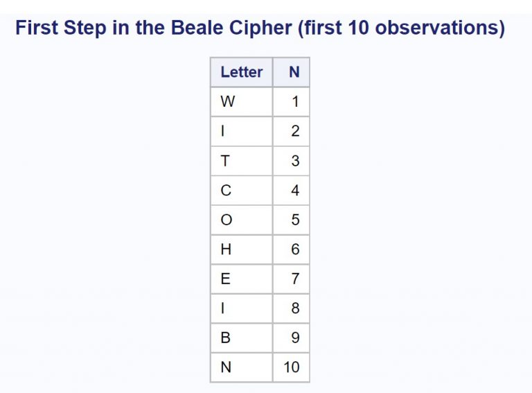Screen dimensions: 532x393
Task: Select the N cell with value 3
Action: tap(291, 161)
